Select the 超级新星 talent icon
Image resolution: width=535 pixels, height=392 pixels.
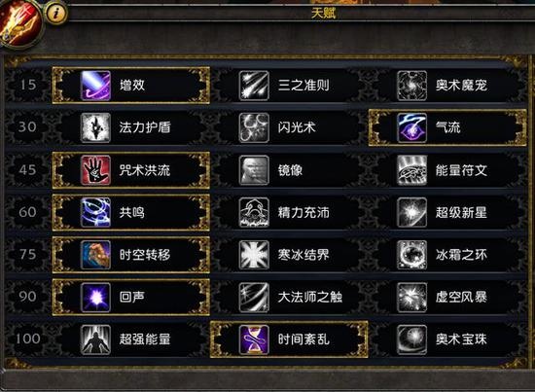(x=411, y=212)
